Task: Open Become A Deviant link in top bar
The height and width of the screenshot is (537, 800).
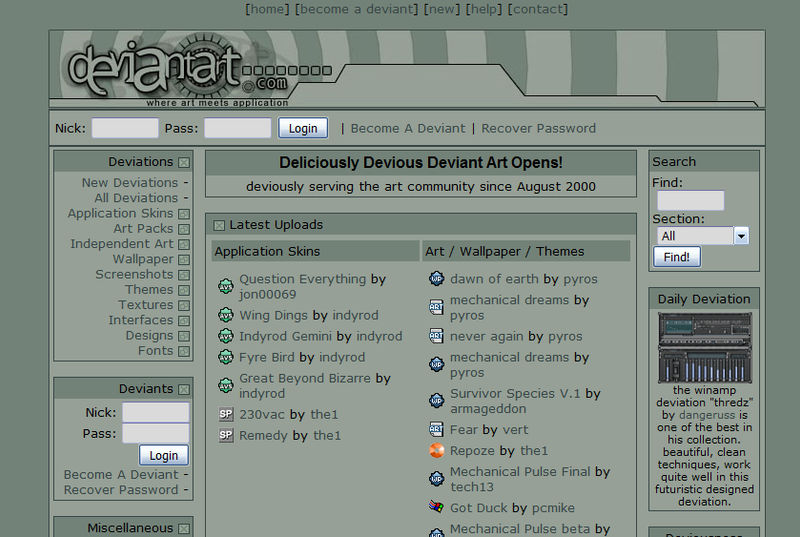Action: click(x=408, y=129)
